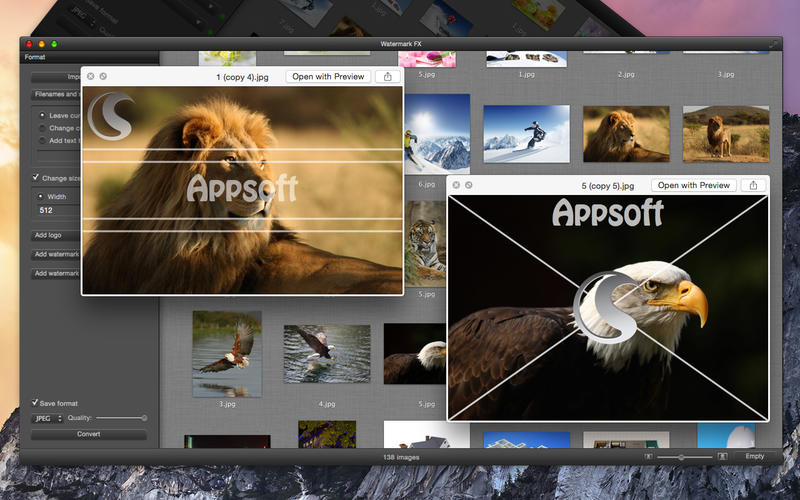Select the Leave current filenames radio option
The image size is (800, 500).
click(x=42, y=115)
